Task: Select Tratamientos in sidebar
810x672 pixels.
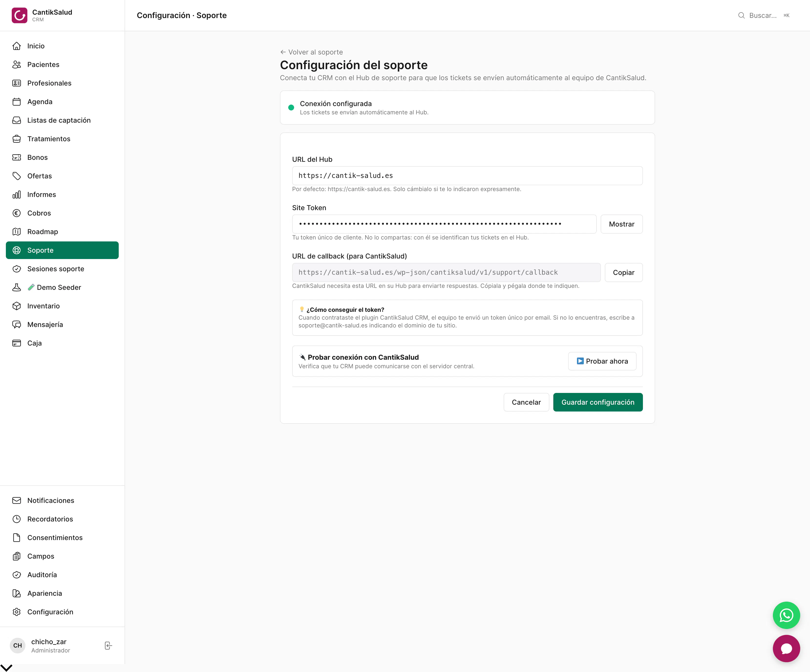Action: pyautogui.click(x=62, y=139)
